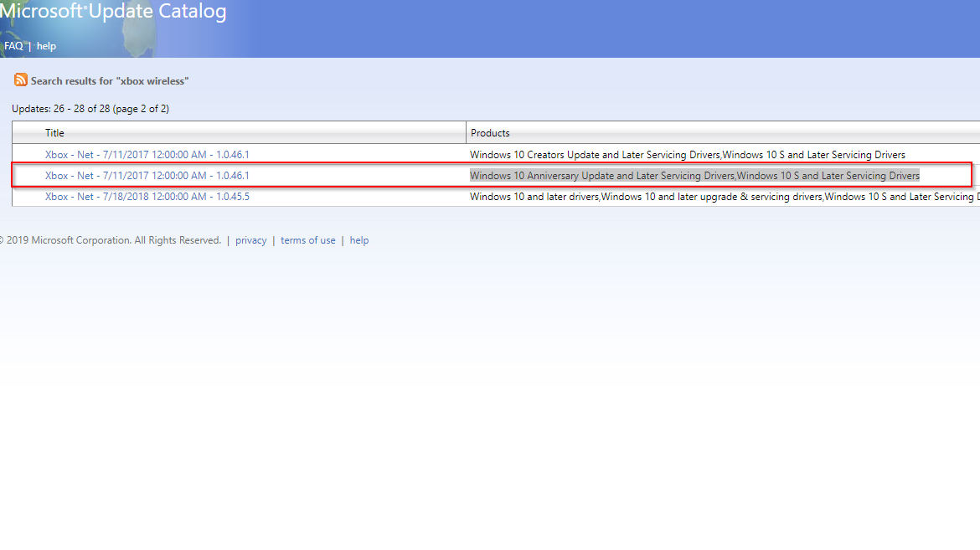Open the Xbox Net 1.0.46.1 update for Anniversary Update
Screen dimensions: 980x550
(147, 176)
